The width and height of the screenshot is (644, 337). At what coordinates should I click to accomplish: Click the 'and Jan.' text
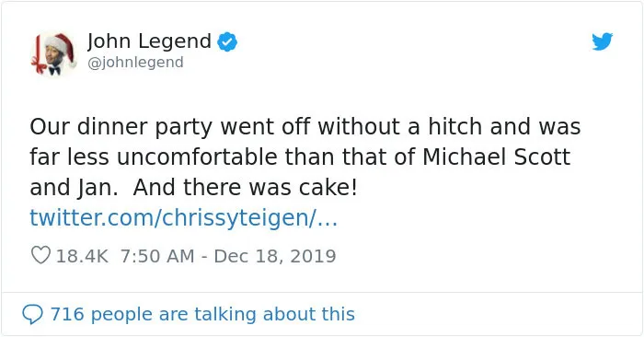(74, 188)
